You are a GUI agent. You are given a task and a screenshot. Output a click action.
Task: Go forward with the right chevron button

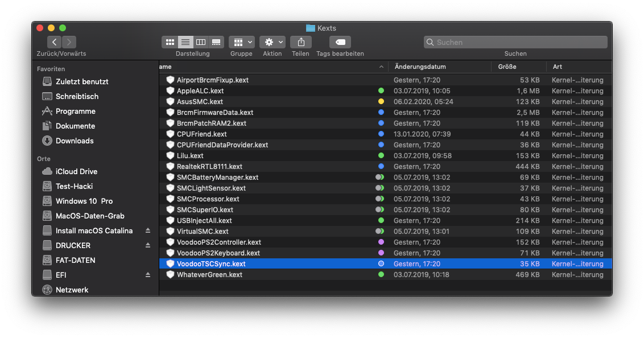coord(69,42)
